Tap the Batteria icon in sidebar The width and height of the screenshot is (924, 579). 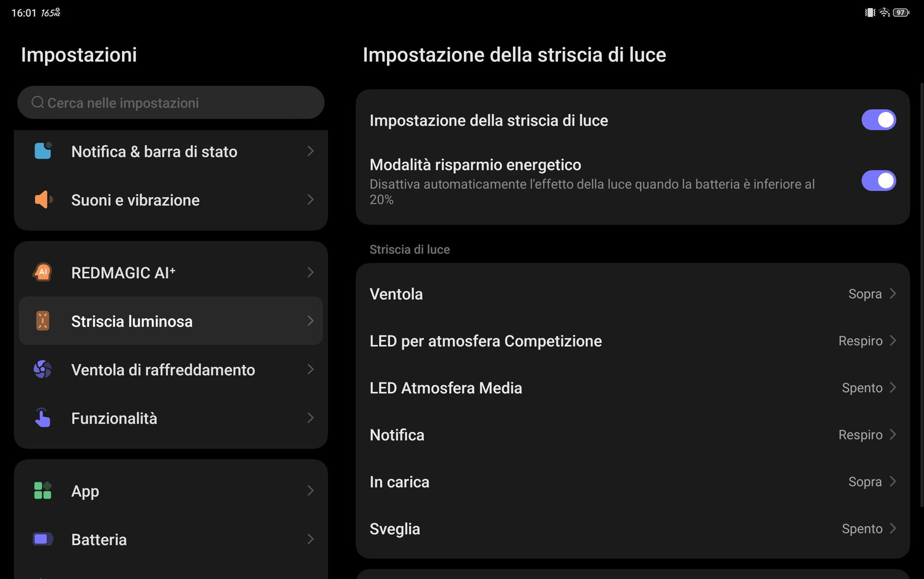pos(43,539)
